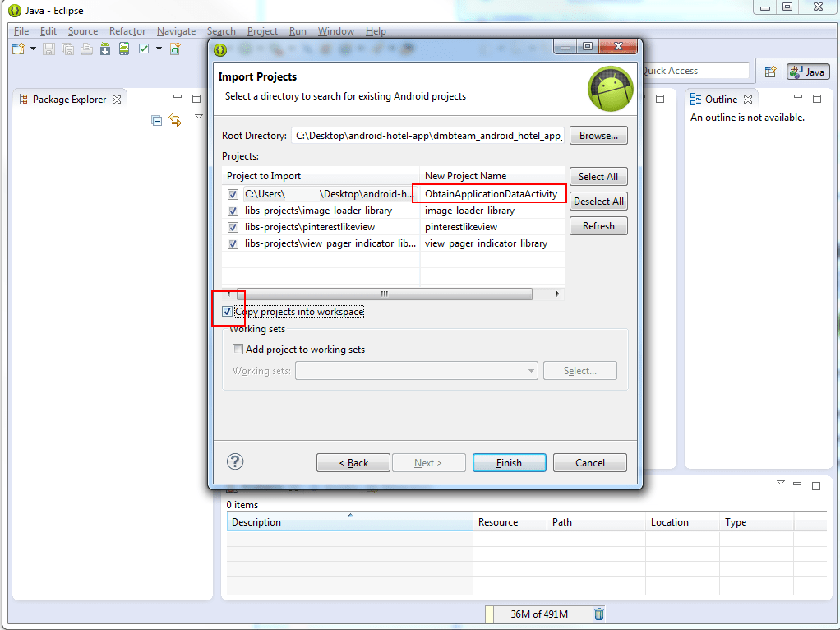Click the New Android class icon
Image resolution: width=840 pixels, height=630 pixels.
pos(175,49)
